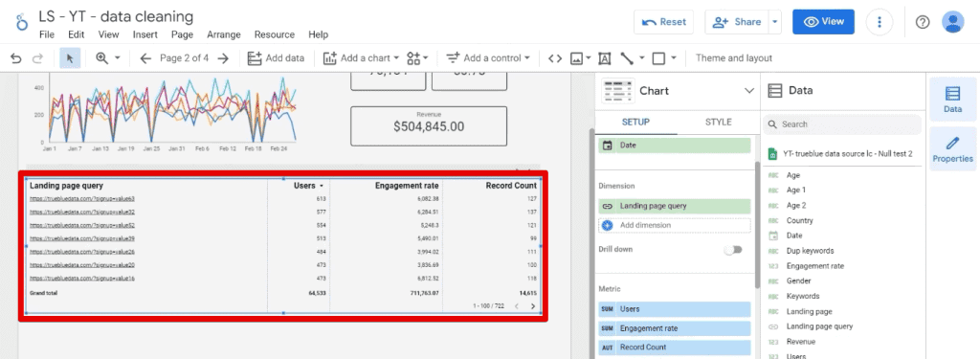This screenshot has width=980, height=359.
Task: Open the Page menu
Action: point(182,35)
